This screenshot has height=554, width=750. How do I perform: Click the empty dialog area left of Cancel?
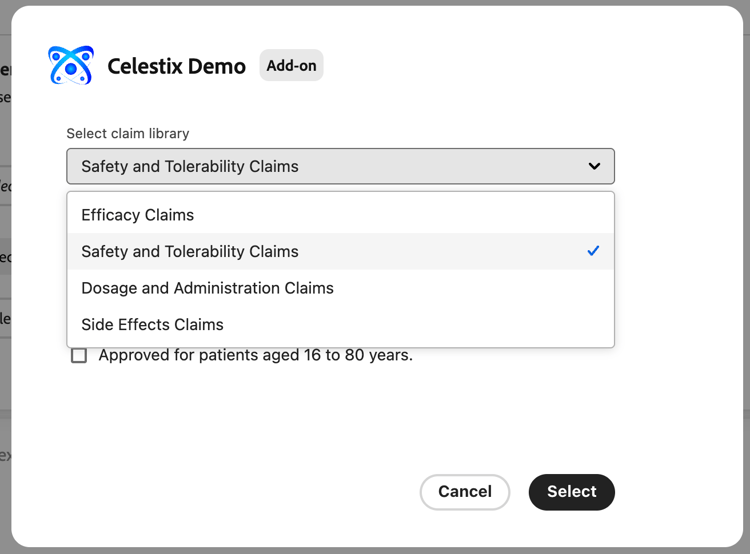(x=240, y=492)
